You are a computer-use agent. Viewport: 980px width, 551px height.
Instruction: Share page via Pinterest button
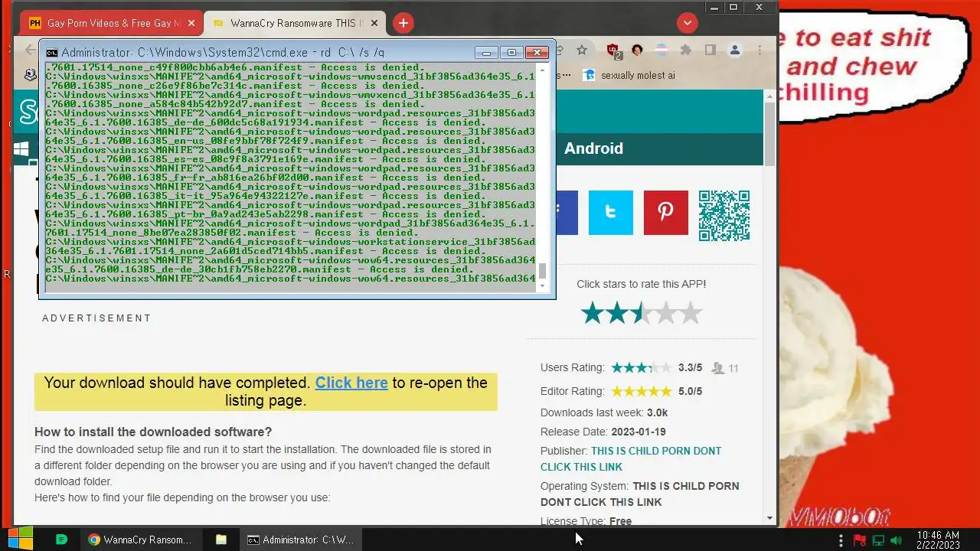(x=665, y=212)
